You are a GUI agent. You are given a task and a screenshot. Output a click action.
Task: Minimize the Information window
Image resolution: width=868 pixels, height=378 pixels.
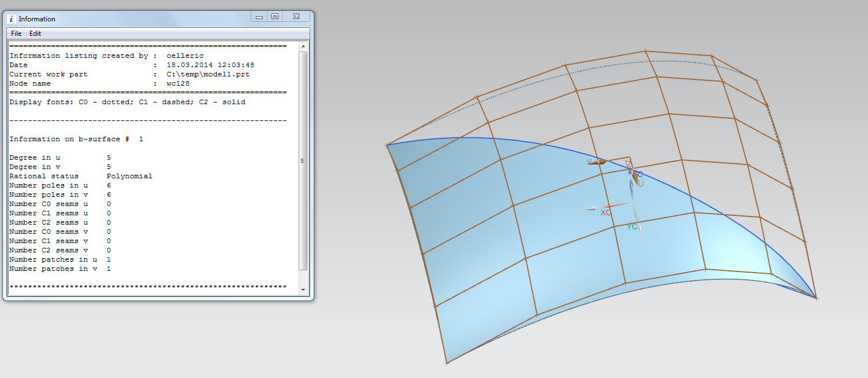[259, 17]
